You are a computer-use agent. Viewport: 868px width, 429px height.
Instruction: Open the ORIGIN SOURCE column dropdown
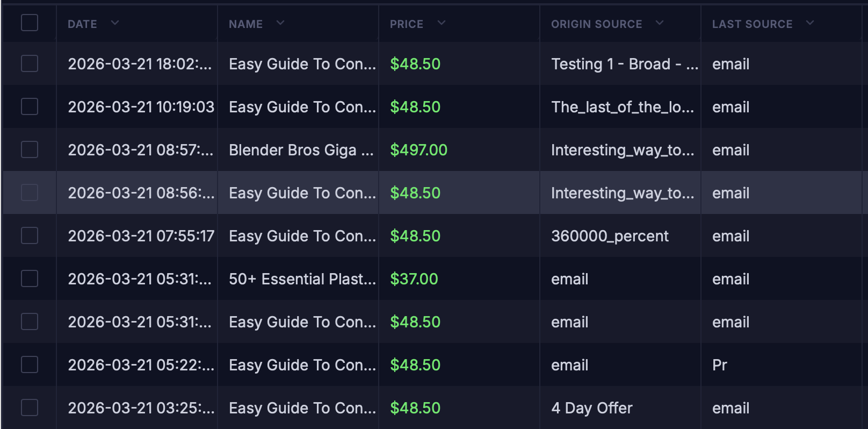click(660, 23)
